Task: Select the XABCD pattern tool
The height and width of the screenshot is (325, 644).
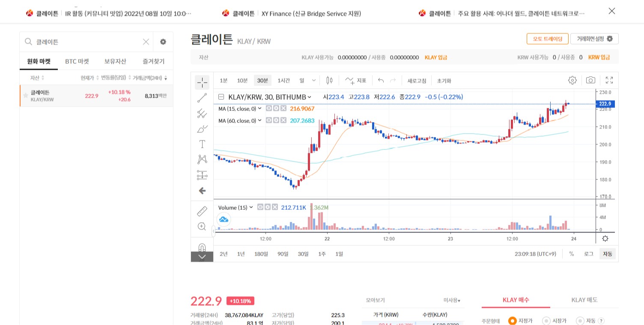Action: pyautogui.click(x=202, y=159)
